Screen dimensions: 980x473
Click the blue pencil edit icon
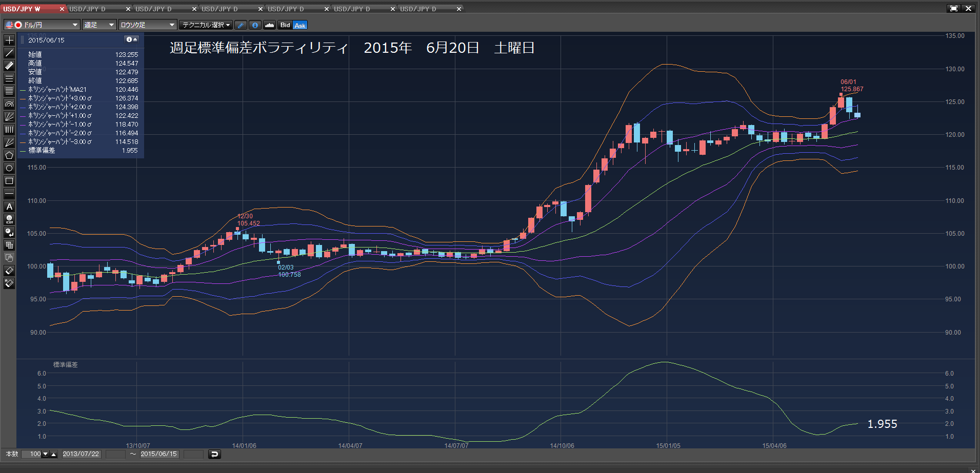241,25
